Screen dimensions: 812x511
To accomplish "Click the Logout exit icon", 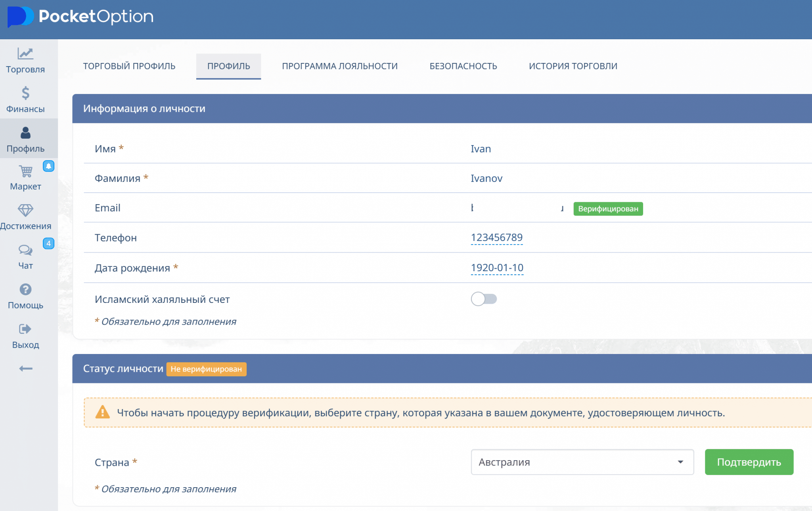I will tap(25, 329).
